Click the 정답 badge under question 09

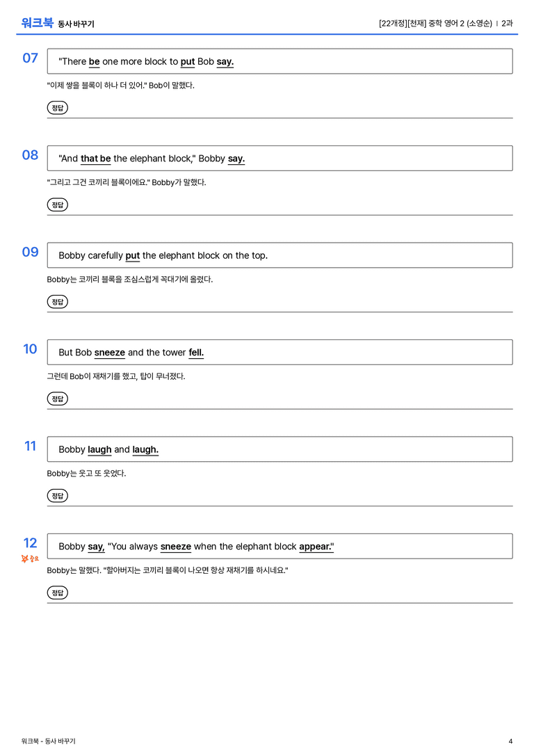(57, 301)
